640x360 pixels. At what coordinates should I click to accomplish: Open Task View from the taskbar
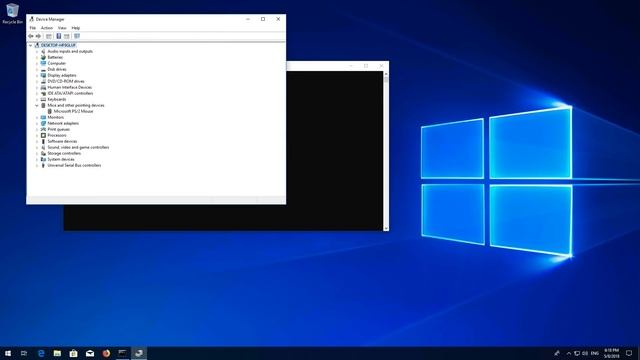(24, 353)
